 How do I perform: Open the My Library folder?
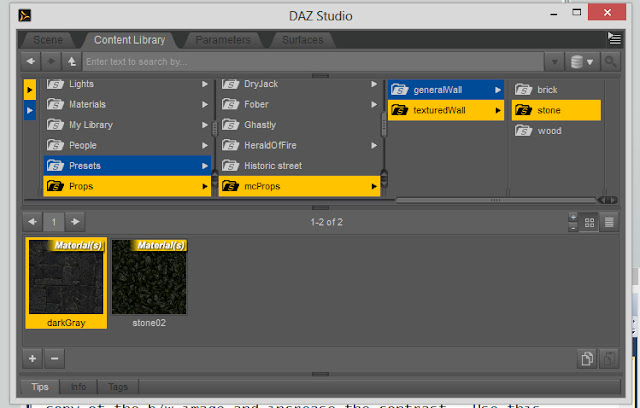coord(127,125)
